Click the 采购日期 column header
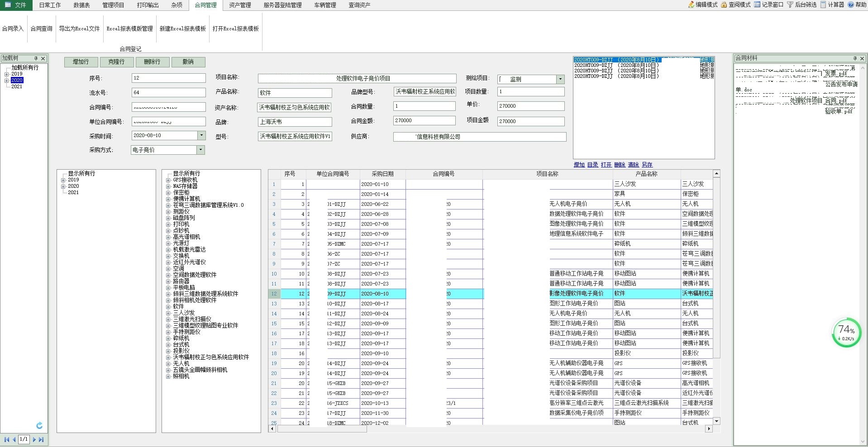868x447 pixels. 382,174
